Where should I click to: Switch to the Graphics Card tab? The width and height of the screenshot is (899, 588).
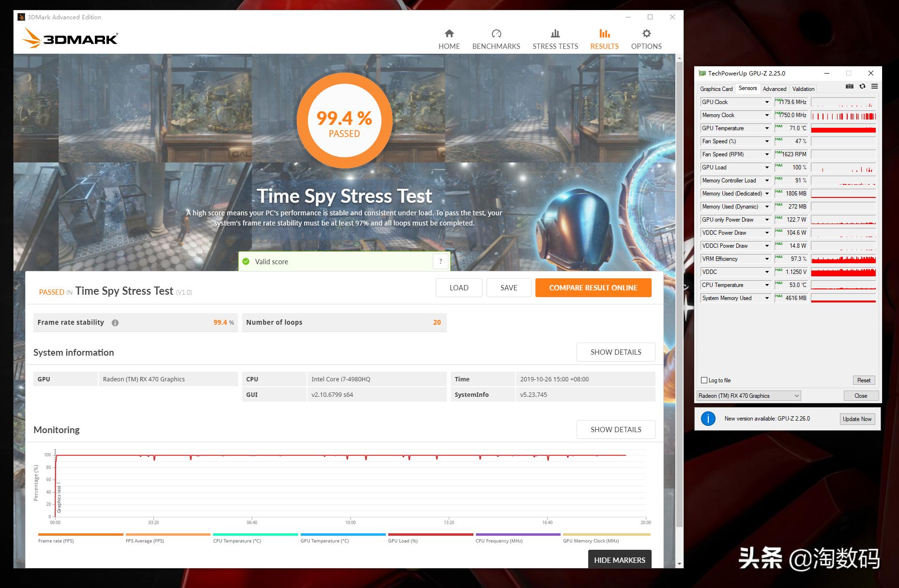[x=716, y=89]
